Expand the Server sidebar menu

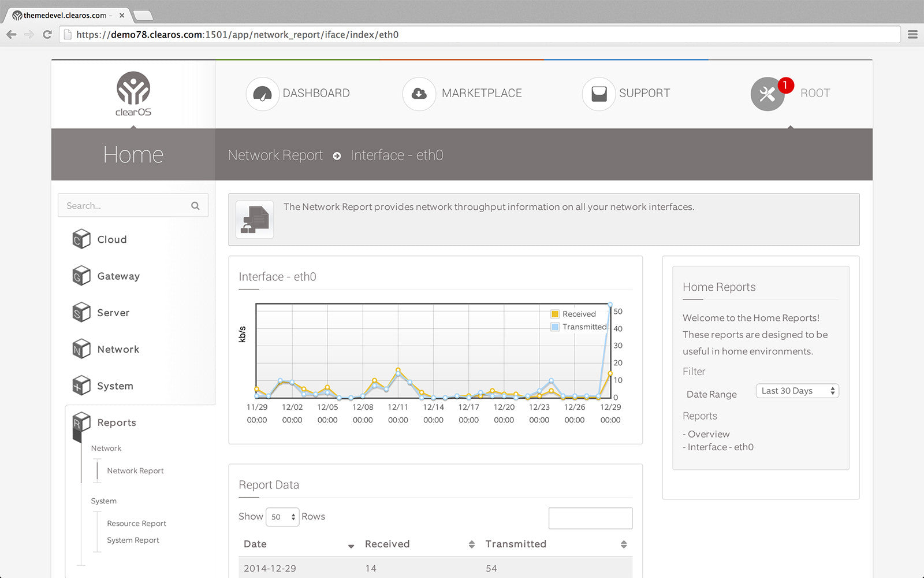[113, 313]
